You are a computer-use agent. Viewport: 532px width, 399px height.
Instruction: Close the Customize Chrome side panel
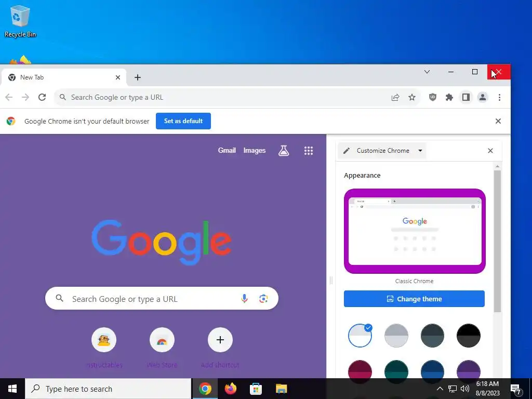pos(490,151)
